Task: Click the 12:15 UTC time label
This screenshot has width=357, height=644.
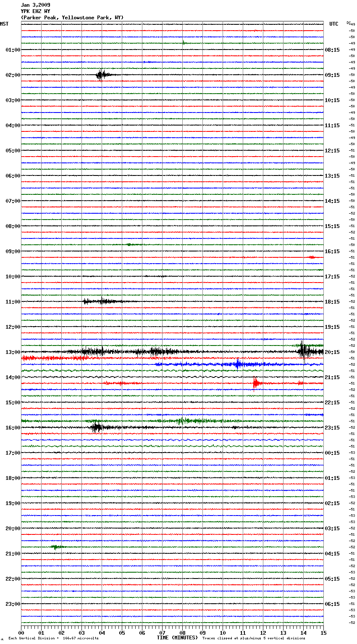Action: (332, 151)
